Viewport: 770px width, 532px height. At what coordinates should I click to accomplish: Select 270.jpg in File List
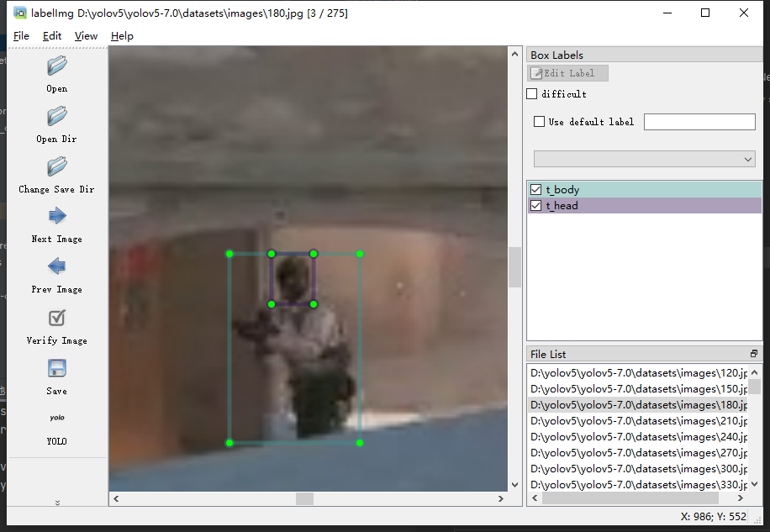pyautogui.click(x=638, y=452)
